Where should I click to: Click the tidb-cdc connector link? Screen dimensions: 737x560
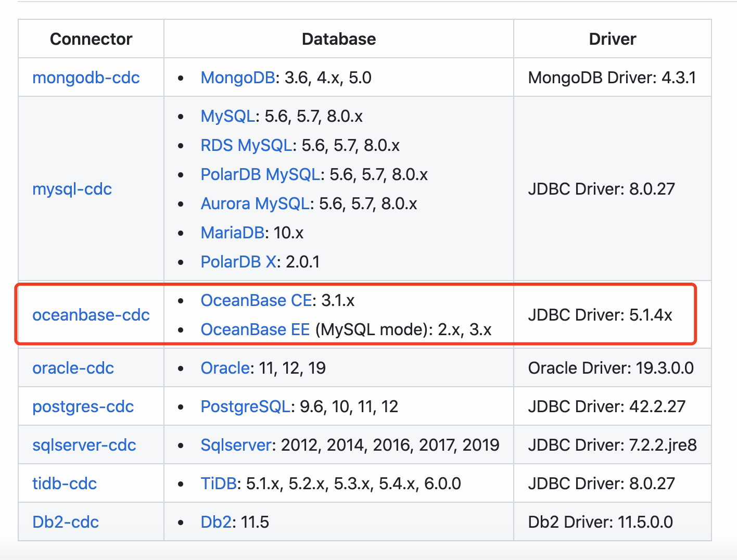pyautogui.click(x=65, y=483)
